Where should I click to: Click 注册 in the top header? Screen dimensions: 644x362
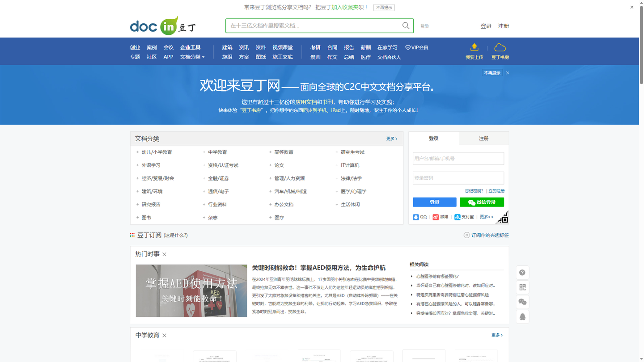[504, 26]
